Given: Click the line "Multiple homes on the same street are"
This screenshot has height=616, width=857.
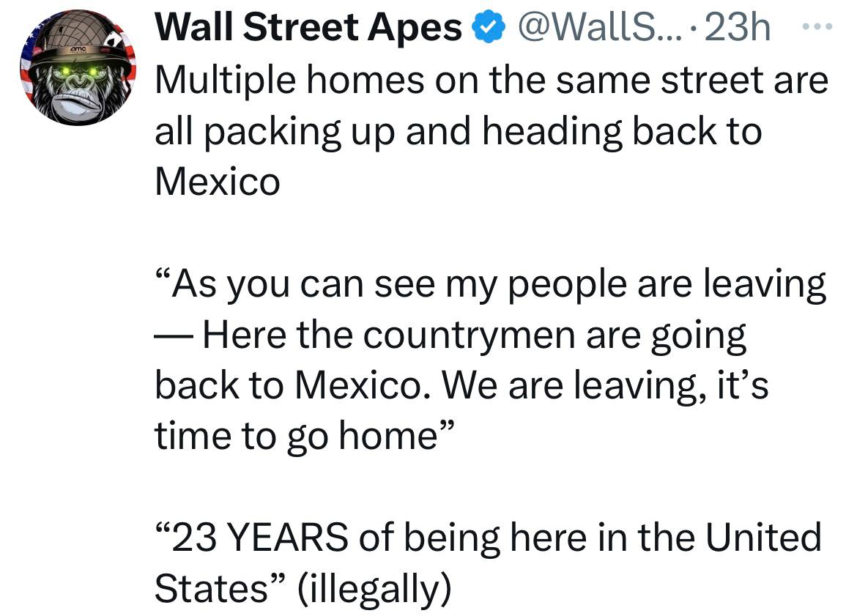Looking at the screenshot, I should tap(491, 80).
